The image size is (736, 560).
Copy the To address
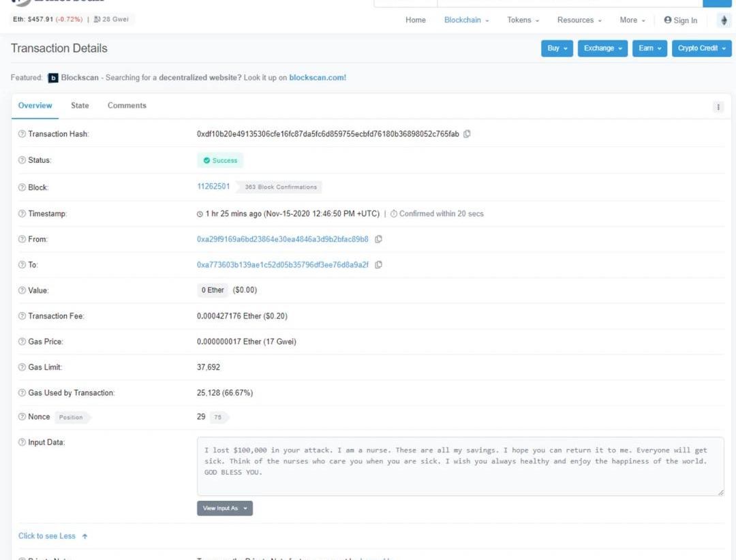pos(379,265)
